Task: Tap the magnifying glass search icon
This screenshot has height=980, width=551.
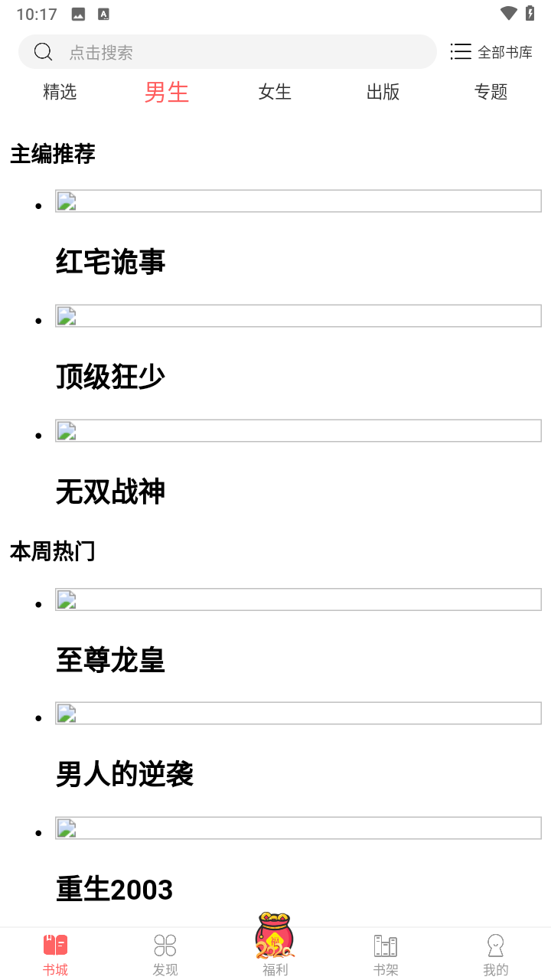Action: [x=44, y=52]
